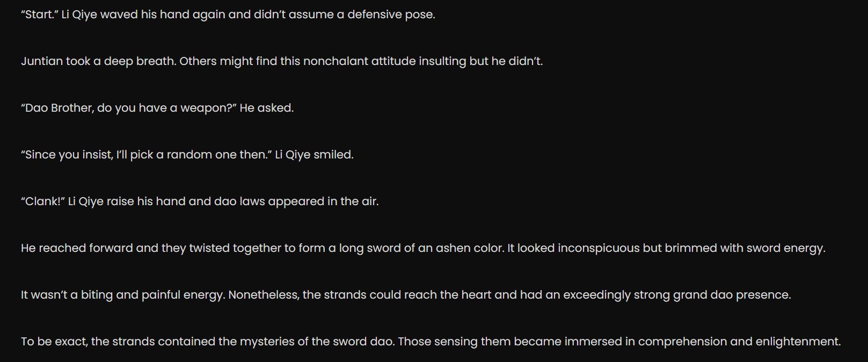Click the phrase "long sword of an ashen color"
Viewport: 868px width, 362px height.
pyautogui.click(x=421, y=248)
